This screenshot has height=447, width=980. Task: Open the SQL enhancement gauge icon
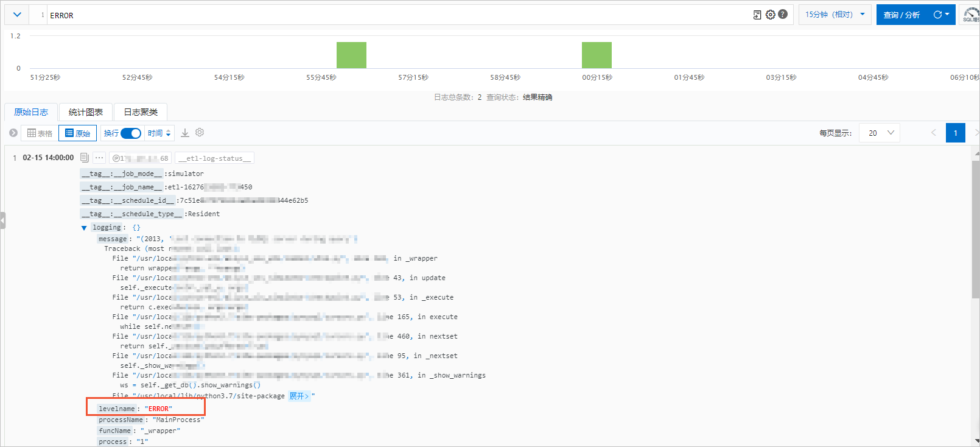click(971, 15)
